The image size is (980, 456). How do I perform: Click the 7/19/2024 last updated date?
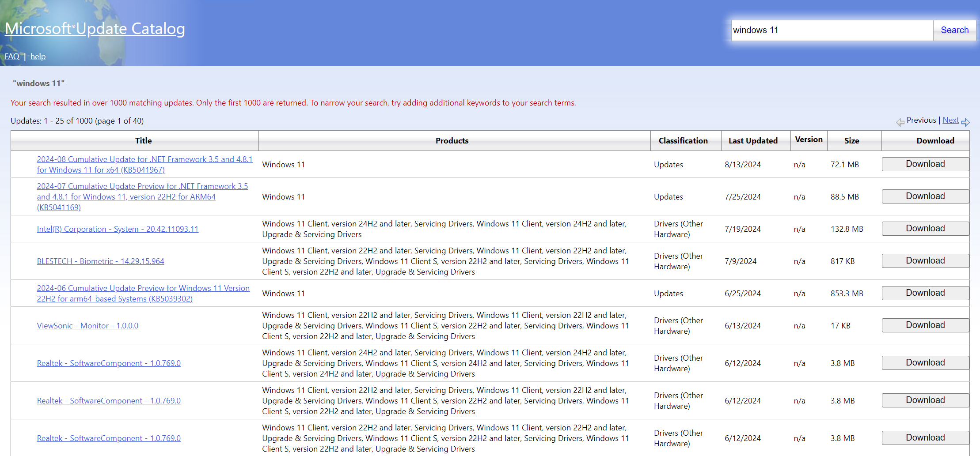click(743, 229)
